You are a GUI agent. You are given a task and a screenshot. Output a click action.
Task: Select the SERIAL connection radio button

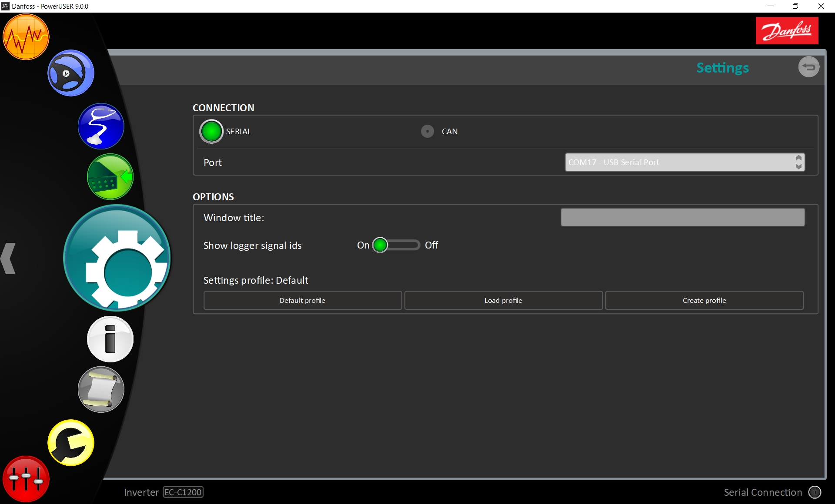point(211,132)
